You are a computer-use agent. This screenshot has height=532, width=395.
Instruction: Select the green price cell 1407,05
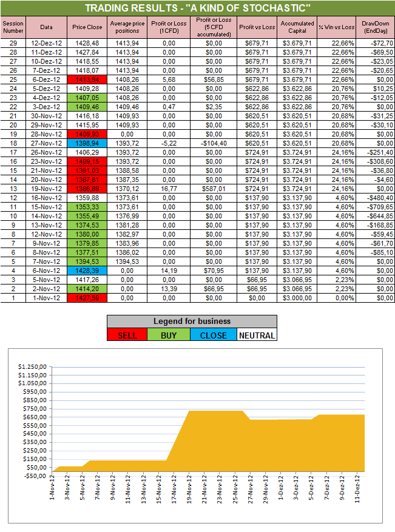pos(87,98)
